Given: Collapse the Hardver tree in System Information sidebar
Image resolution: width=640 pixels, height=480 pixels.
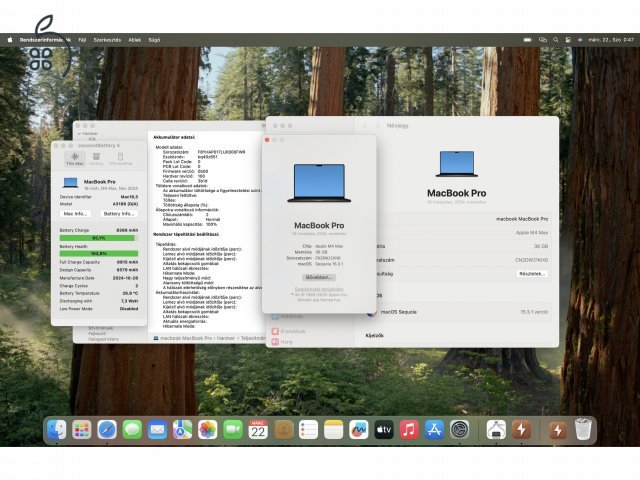Looking at the screenshot, I should pyautogui.click(x=80, y=133).
